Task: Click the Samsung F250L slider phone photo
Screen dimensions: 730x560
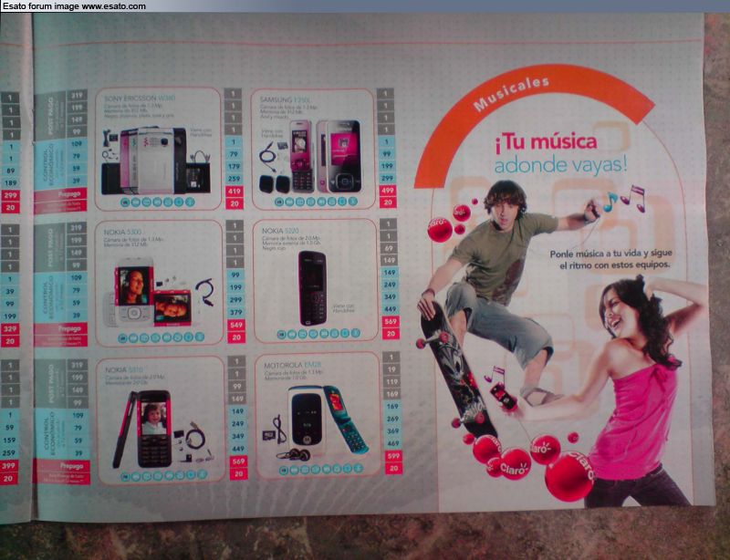Action: pos(326,156)
